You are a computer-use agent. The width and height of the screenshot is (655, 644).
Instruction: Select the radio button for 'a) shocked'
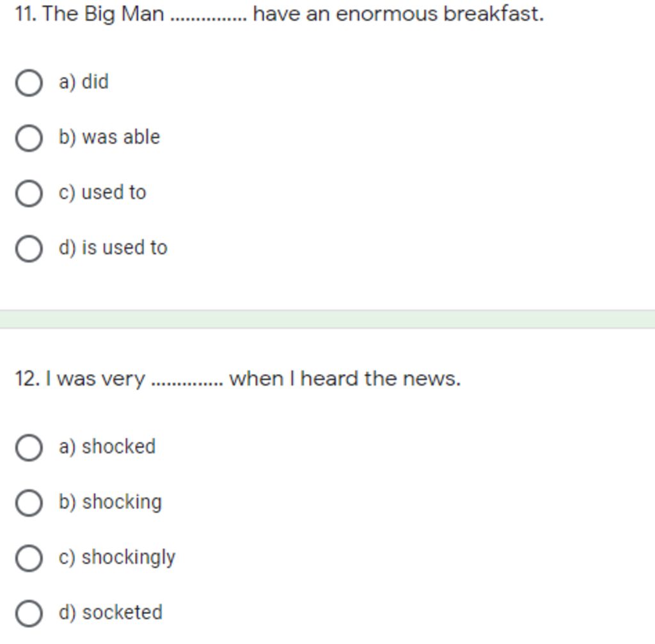29,448
